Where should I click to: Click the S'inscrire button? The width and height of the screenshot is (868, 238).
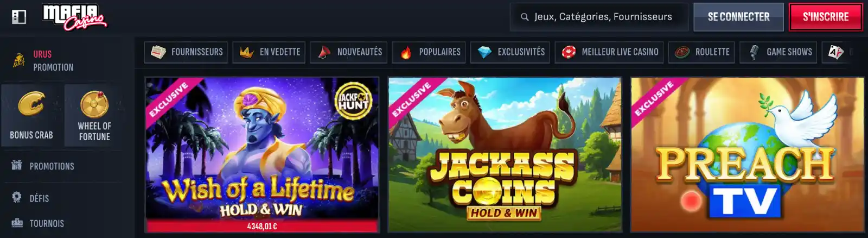click(826, 17)
